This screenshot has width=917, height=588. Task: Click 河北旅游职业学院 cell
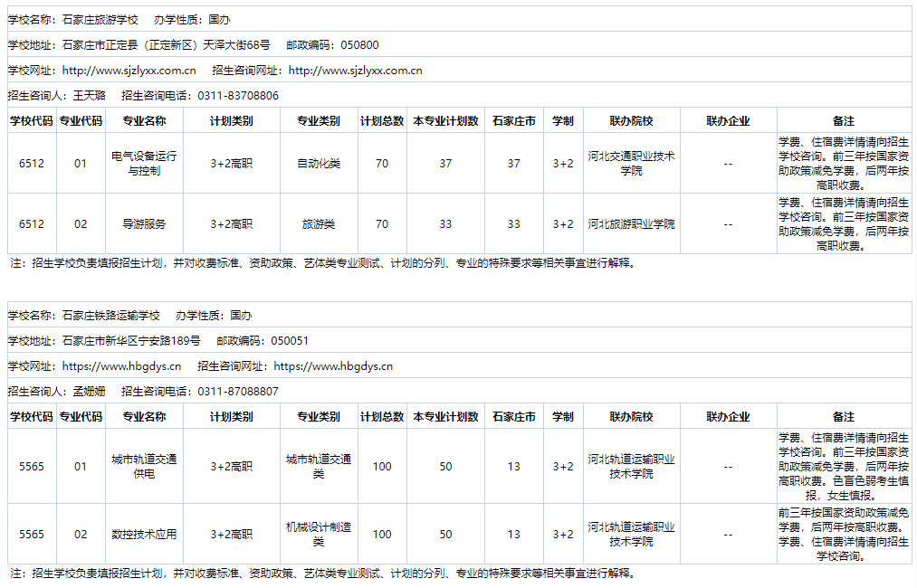pyautogui.click(x=632, y=223)
